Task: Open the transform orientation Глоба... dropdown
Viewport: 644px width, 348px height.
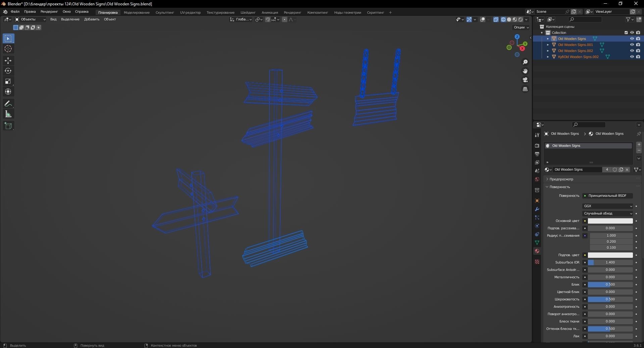Action: (241, 19)
